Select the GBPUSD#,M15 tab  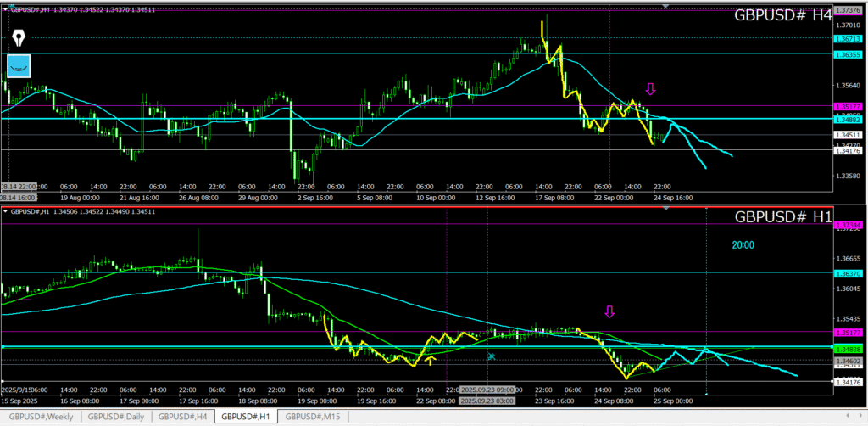pos(313,417)
